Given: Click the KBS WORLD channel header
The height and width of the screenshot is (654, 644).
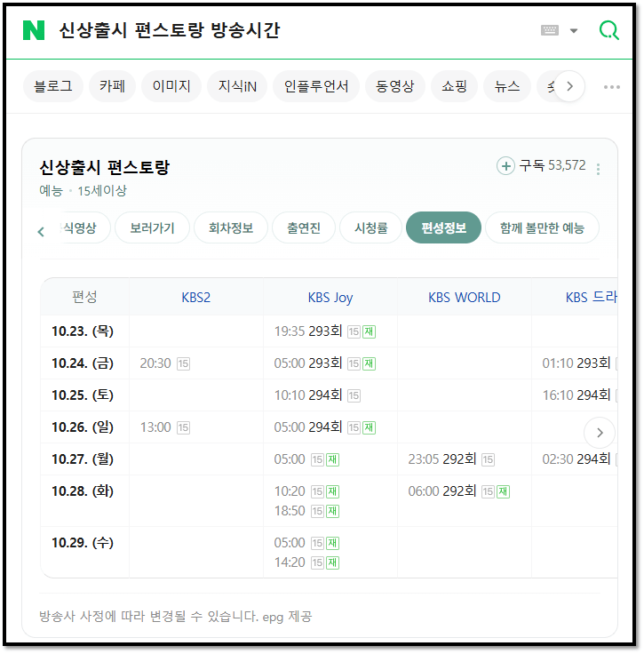Looking at the screenshot, I should (x=465, y=298).
